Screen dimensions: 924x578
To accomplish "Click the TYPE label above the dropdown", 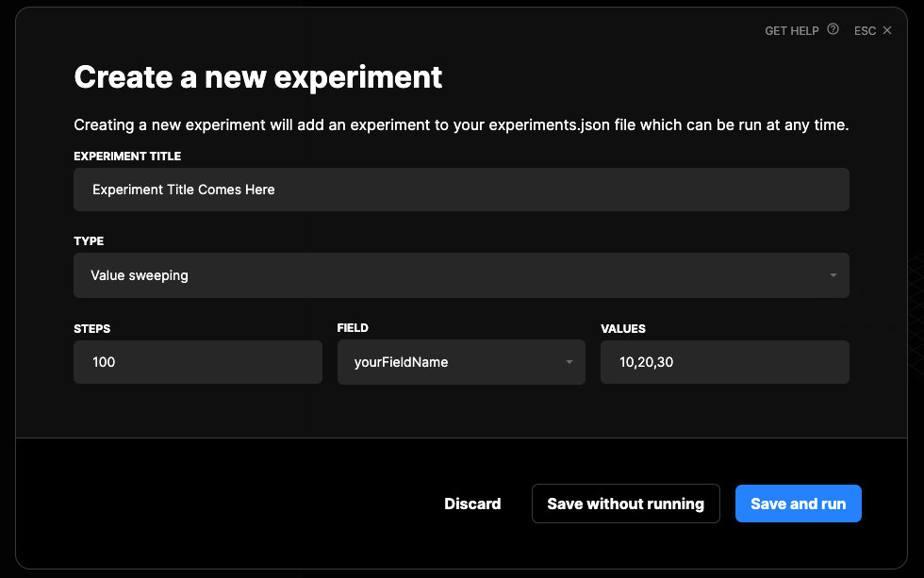I will click(89, 241).
